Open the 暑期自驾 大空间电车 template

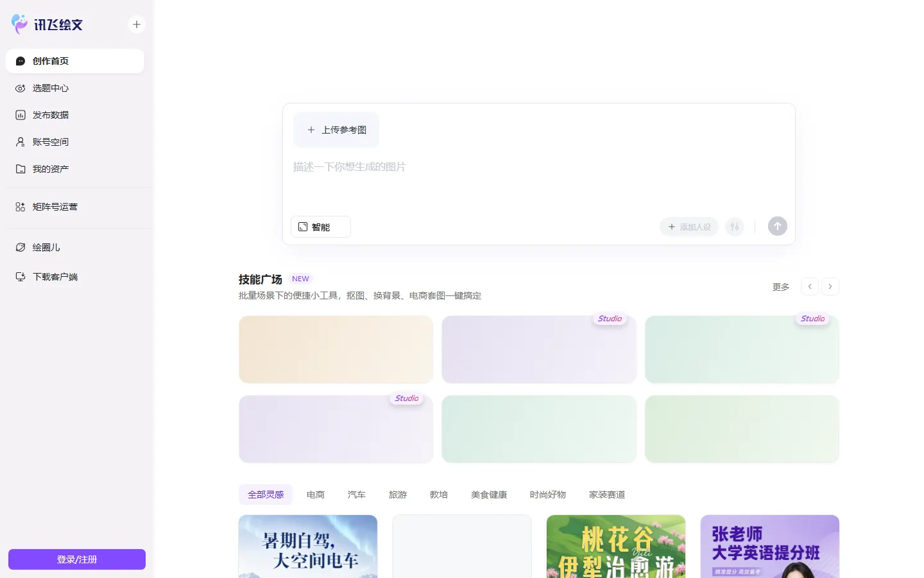pos(308,547)
